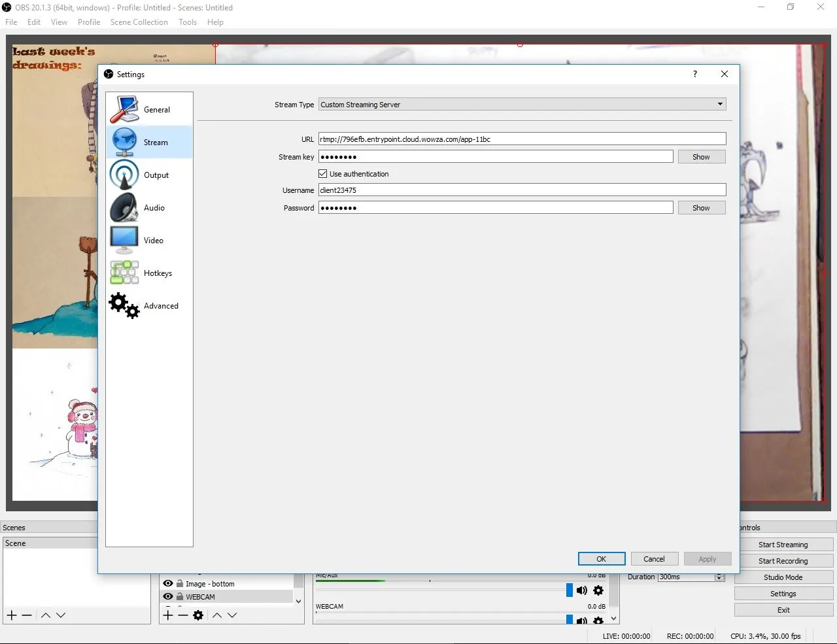The image size is (837, 644).
Task: Click the Exit button
Action: (783, 610)
